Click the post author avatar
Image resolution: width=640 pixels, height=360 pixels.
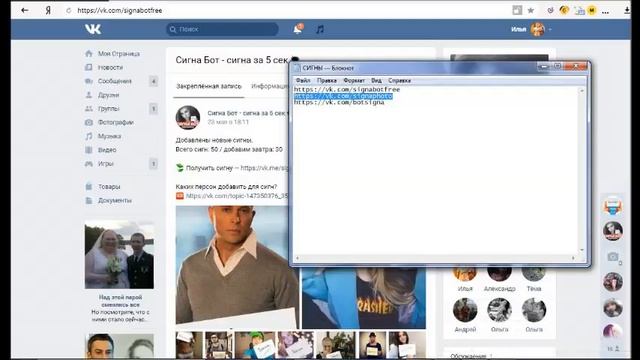[188, 117]
